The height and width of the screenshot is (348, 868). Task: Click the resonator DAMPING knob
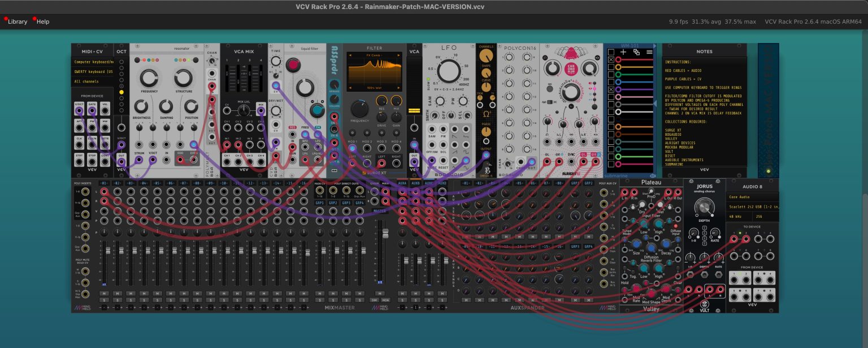[166, 106]
